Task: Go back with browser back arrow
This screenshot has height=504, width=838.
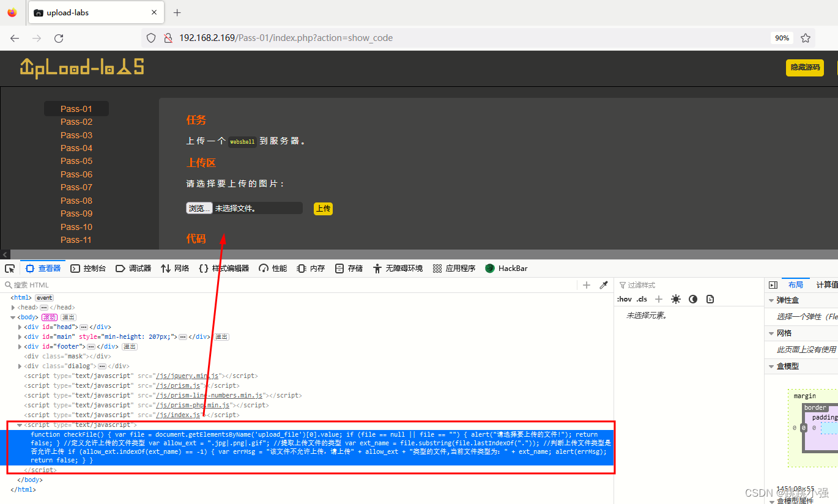Action: pyautogui.click(x=15, y=38)
